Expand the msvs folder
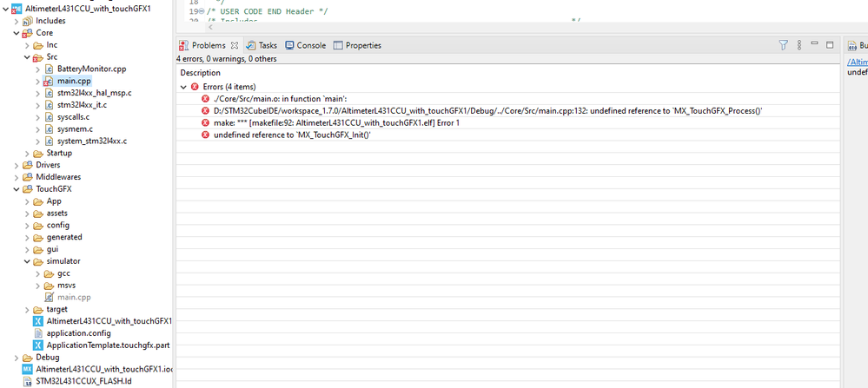Image resolution: width=868 pixels, height=388 pixels. 37,286
